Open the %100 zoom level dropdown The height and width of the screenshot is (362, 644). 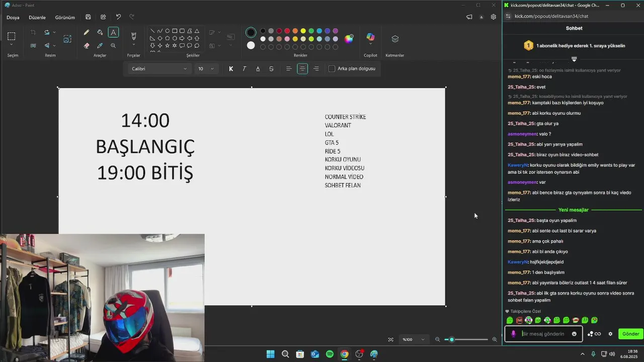(x=413, y=339)
